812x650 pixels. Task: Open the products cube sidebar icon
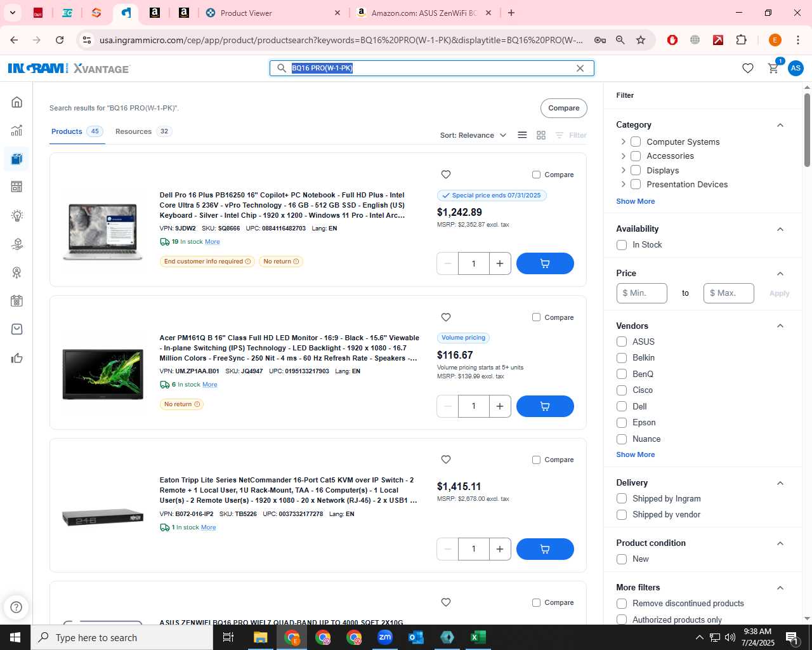tap(17, 159)
